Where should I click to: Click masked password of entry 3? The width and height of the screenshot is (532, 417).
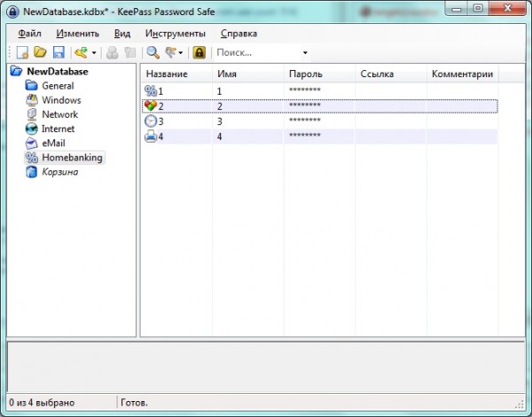(305, 120)
